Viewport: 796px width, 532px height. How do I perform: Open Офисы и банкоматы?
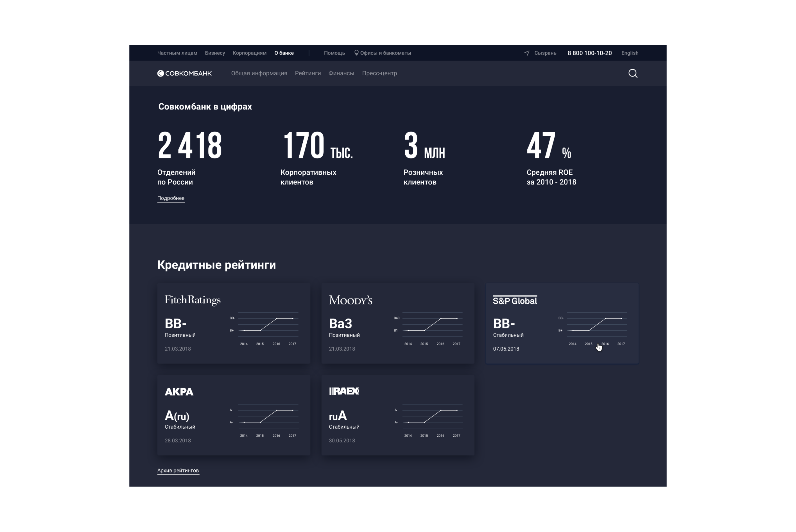(386, 53)
